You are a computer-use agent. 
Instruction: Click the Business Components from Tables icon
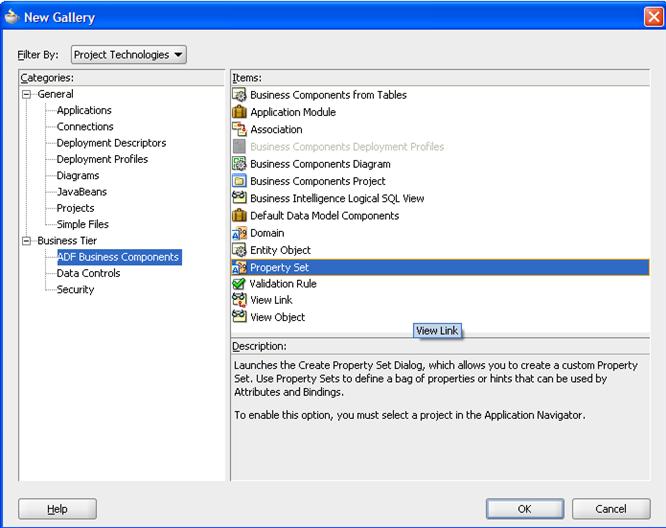[239, 95]
